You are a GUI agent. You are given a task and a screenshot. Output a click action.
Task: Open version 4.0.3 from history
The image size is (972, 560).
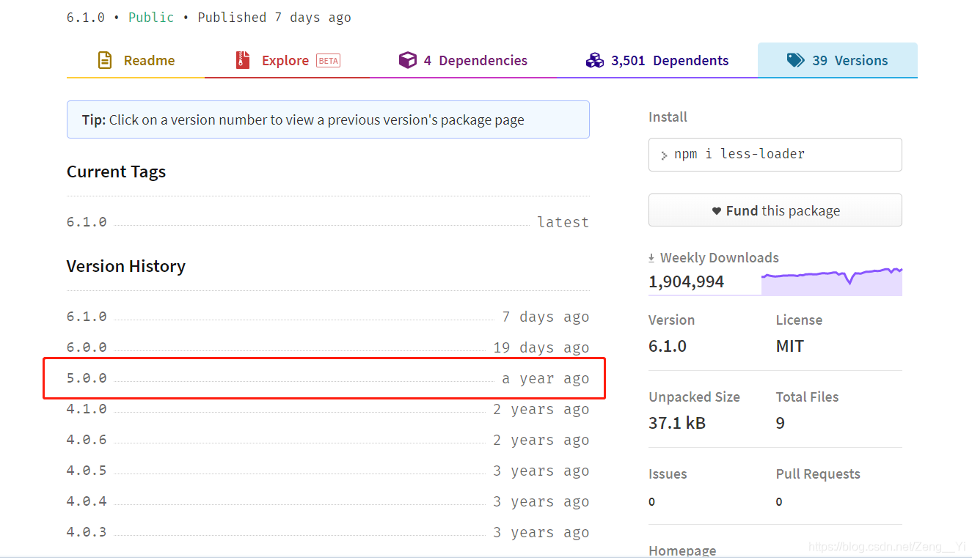coord(87,532)
